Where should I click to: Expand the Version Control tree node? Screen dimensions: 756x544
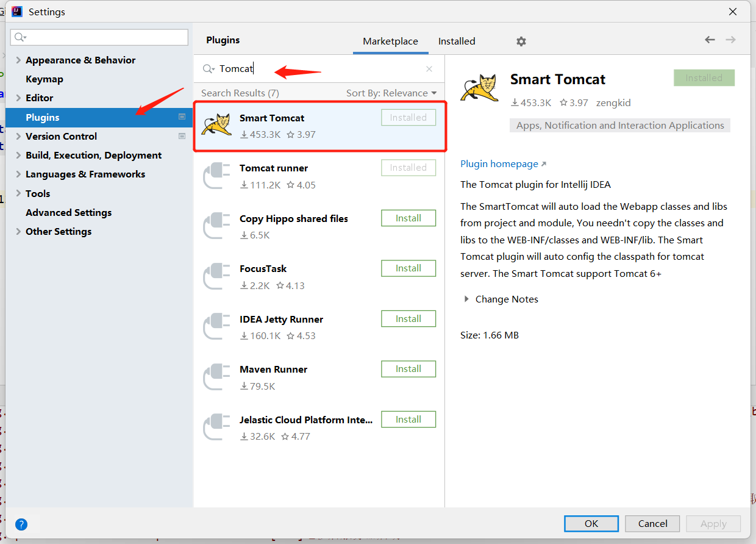point(18,136)
